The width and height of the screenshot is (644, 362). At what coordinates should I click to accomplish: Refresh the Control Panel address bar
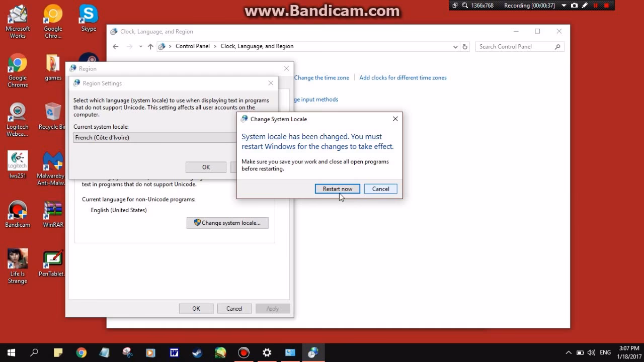(x=465, y=47)
